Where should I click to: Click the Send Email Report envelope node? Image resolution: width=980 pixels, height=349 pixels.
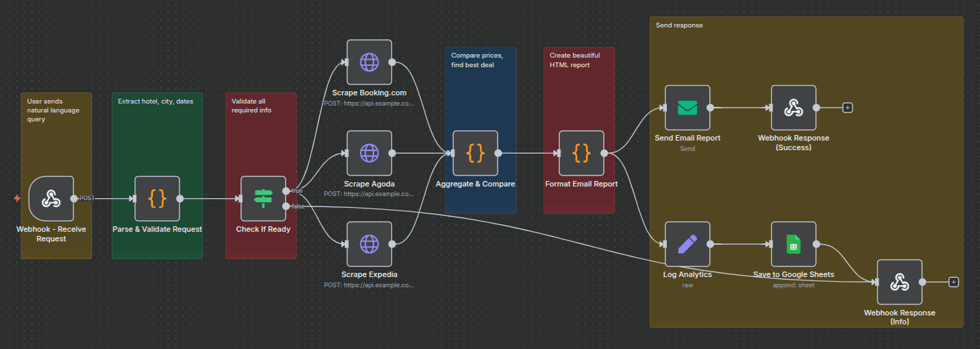(x=687, y=108)
